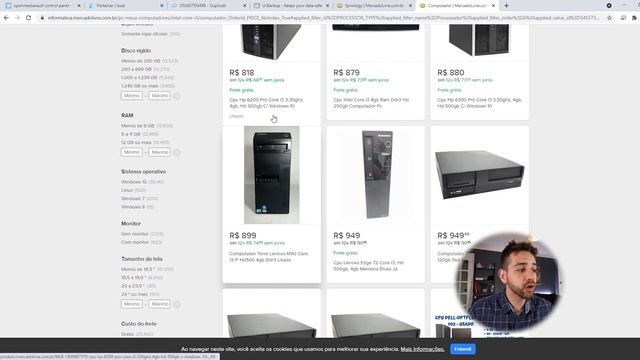Apply Disco rígido range with round arrow button

[177, 96]
